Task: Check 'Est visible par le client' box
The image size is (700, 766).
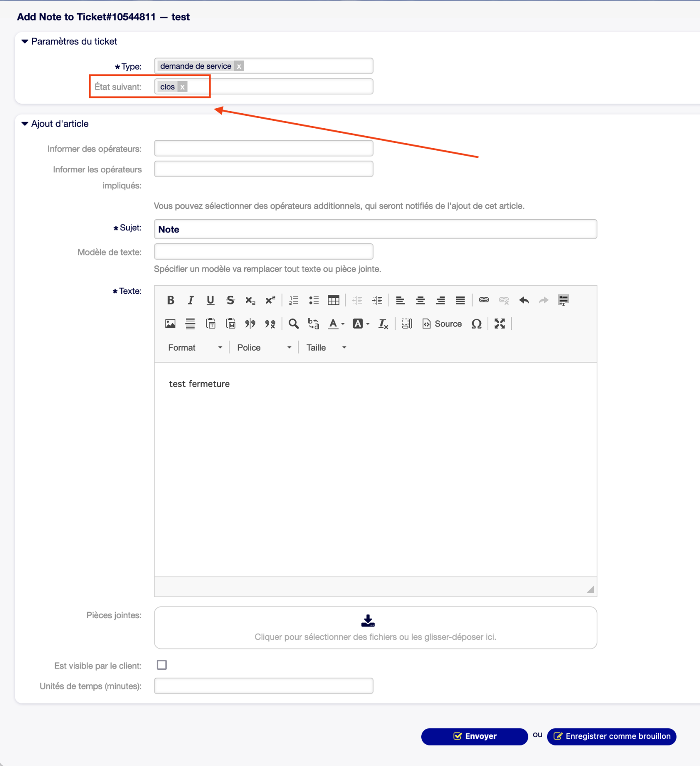Action: [162, 665]
